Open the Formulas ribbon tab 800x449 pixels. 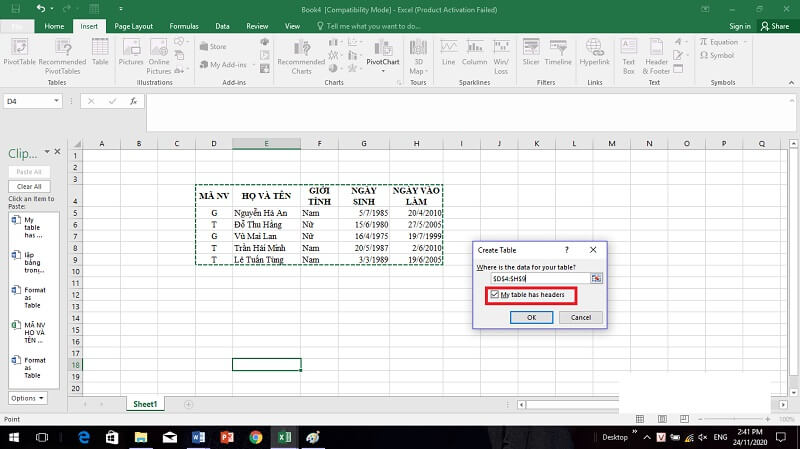184,26
